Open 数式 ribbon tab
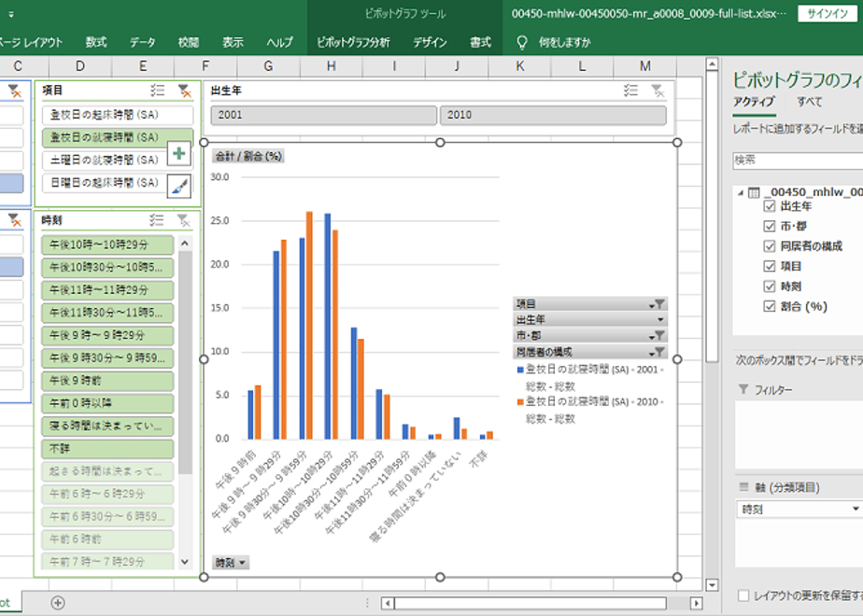The width and height of the screenshot is (863, 616). tap(96, 42)
